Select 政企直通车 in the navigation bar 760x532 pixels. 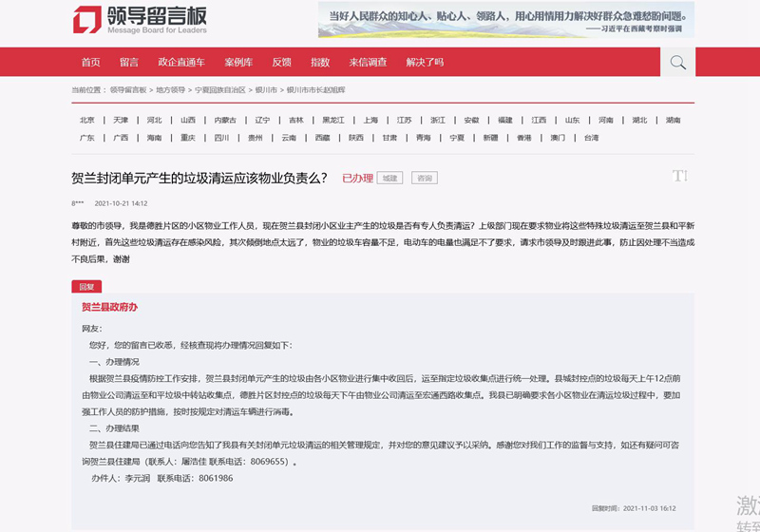click(181, 63)
